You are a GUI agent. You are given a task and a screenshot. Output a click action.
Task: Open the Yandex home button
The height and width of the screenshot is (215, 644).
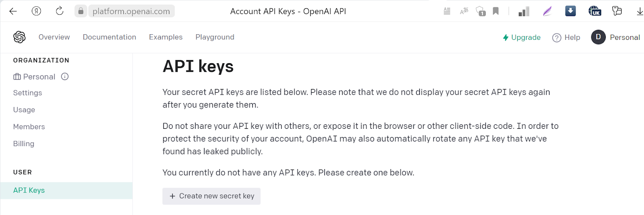36,11
